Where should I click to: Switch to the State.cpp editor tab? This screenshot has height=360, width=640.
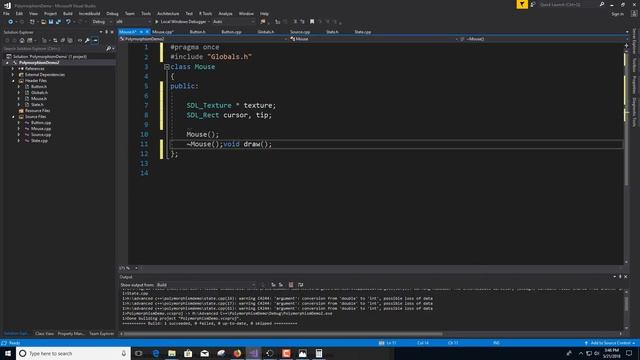[x=362, y=32]
